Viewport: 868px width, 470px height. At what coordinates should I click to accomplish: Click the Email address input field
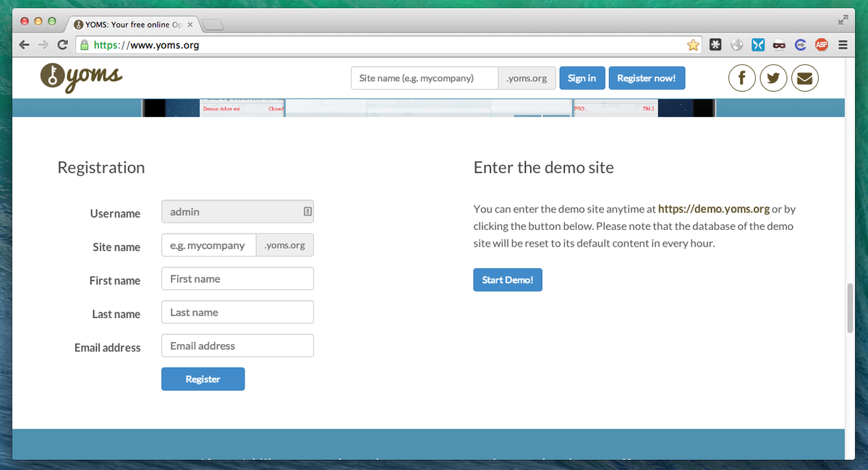pos(237,346)
